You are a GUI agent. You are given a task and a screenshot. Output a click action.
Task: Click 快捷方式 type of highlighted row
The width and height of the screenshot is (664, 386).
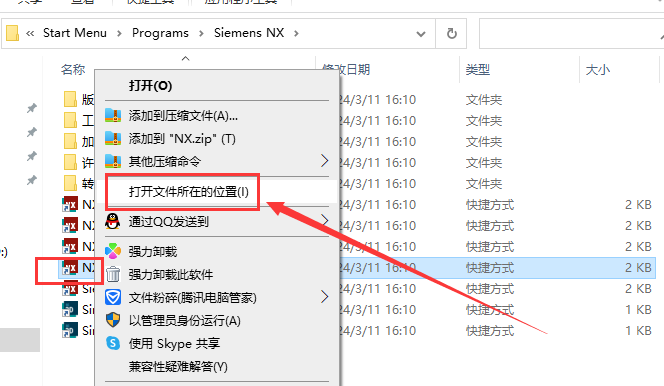tap(490, 267)
